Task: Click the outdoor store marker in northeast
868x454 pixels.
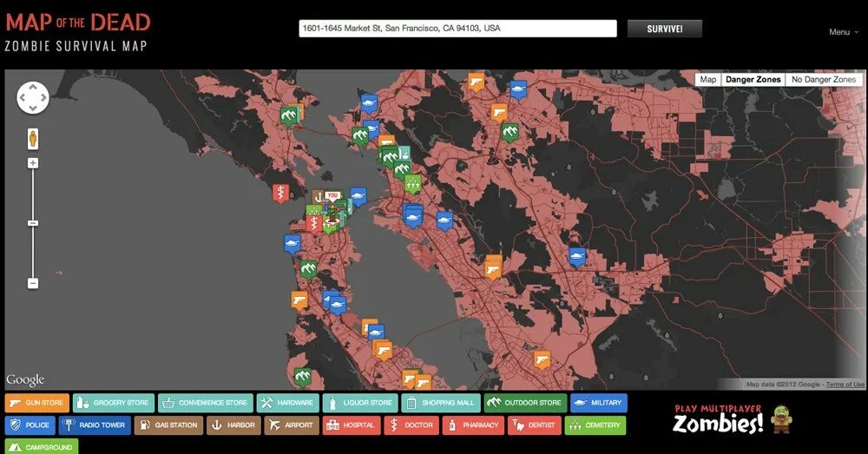Action: click(x=510, y=132)
